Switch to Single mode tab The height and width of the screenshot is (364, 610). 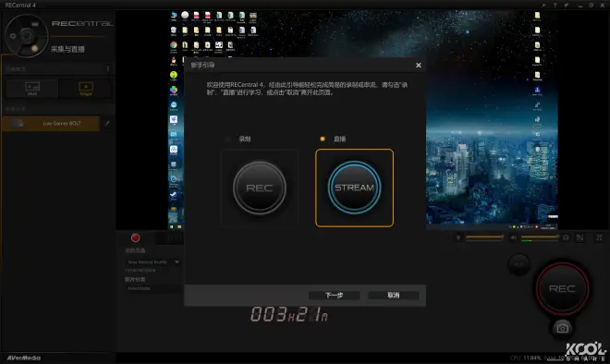click(86, 89)
